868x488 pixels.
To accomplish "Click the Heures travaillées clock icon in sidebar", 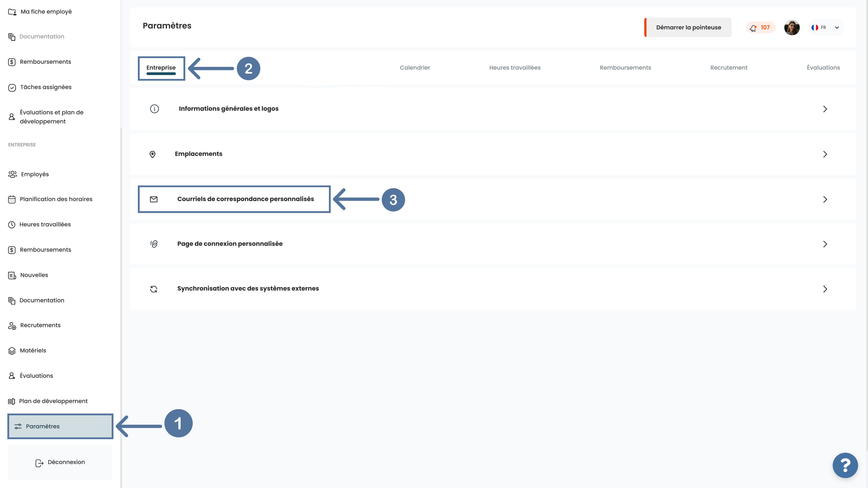I will point(12,225).
